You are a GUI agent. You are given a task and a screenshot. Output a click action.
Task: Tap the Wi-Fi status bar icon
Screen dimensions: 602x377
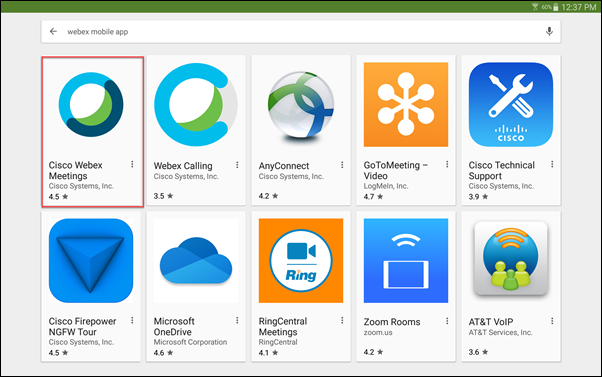(x=535, y=7)
